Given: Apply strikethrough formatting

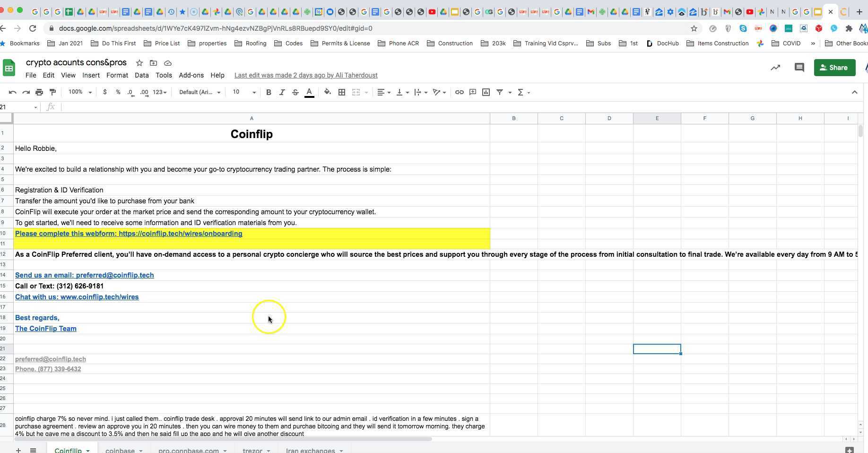Looking at the screenshot, I should click(x=295, y=92).
